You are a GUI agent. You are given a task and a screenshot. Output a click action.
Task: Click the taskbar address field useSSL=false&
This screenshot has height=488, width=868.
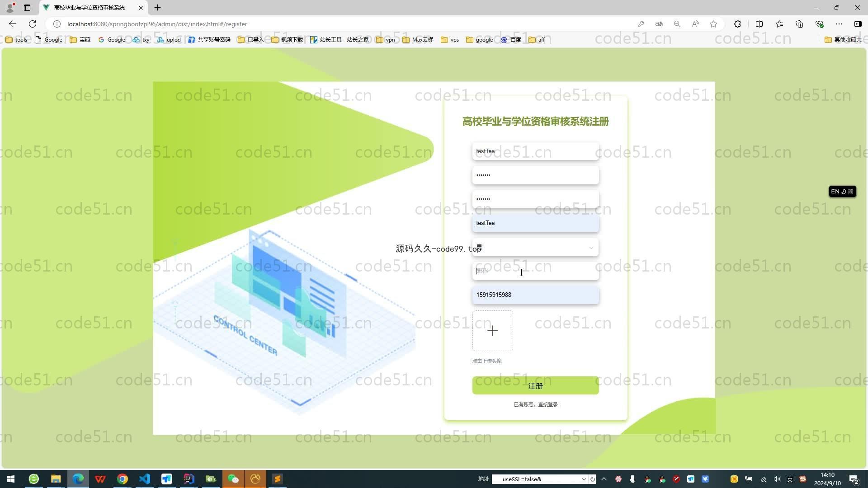point(536,479)
